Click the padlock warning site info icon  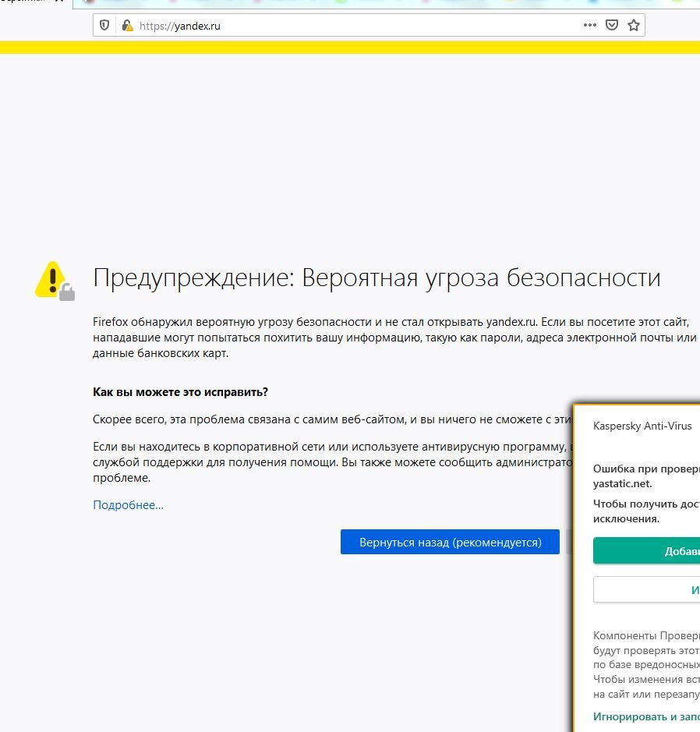127,25
